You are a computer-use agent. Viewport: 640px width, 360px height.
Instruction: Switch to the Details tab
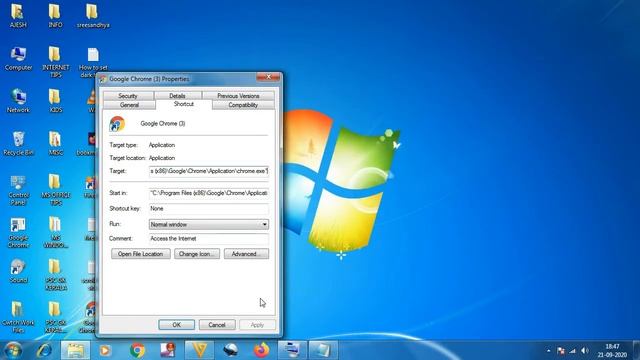177,96
